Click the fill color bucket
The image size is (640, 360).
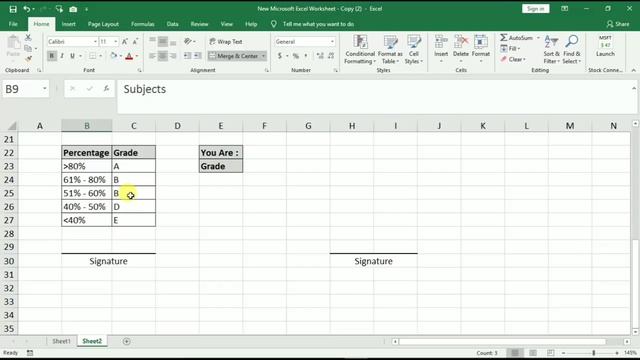click(114, 56)
